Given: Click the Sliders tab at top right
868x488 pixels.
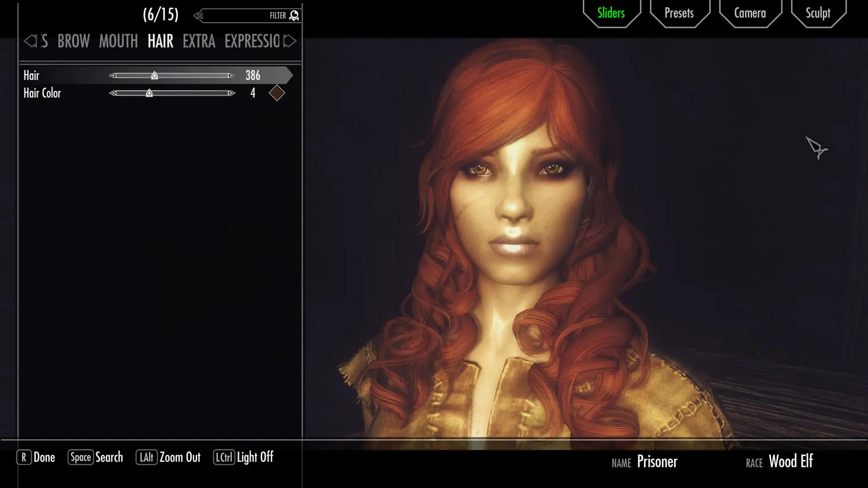Looking at the screenshot, I should coord(610,13).
